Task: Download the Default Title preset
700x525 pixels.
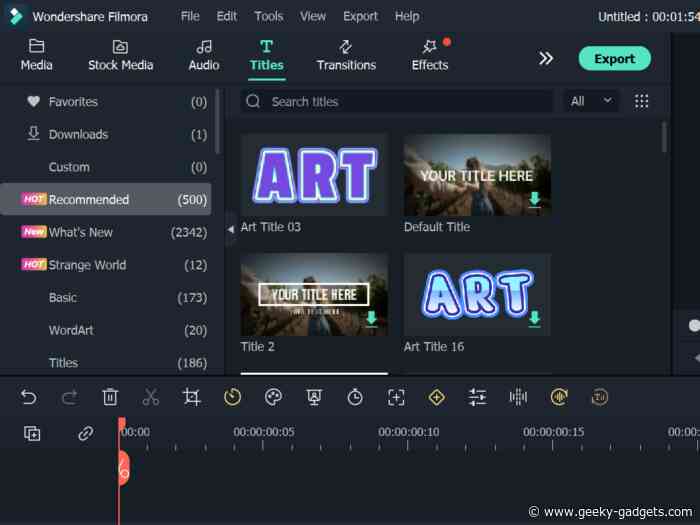Action: pos(534,199)
